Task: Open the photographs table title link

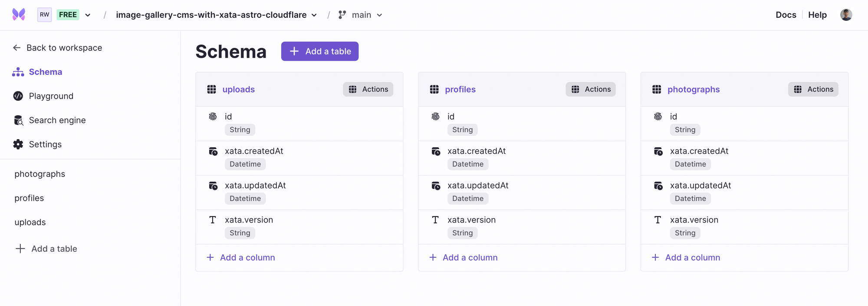Action: point(694,89)
